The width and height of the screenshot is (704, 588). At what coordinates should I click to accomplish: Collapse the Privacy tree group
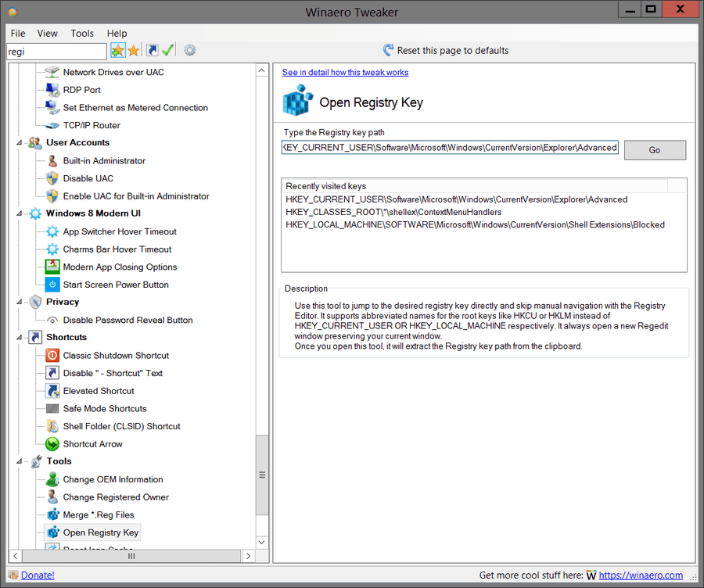(20, 302)
